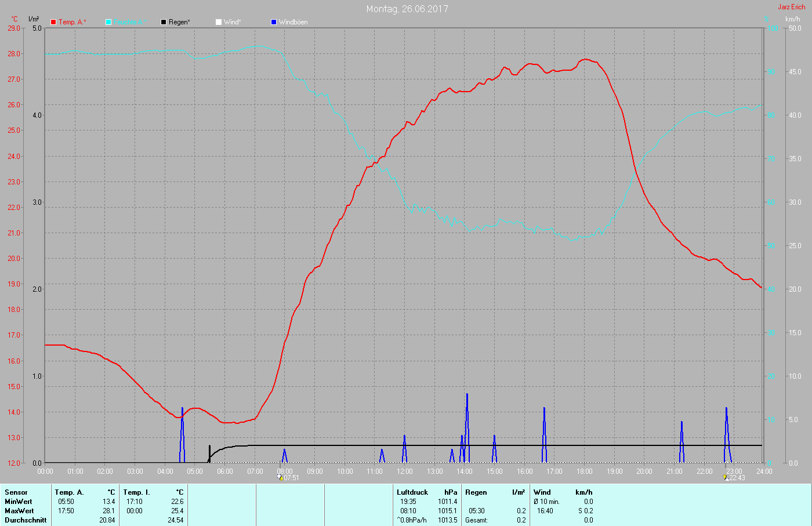Select the Temp. A. legend label
This screenshot has height=526, width=812.
(x=72, y=22)
